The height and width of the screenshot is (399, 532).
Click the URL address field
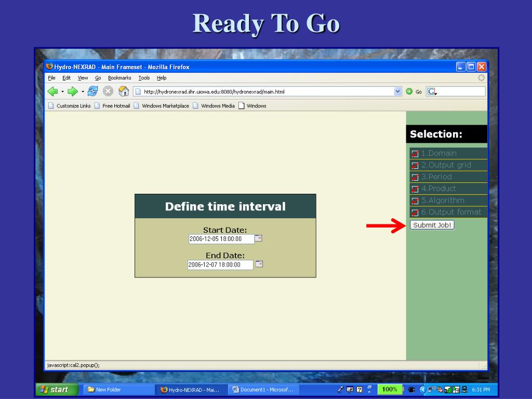click(x=268, y=91)
